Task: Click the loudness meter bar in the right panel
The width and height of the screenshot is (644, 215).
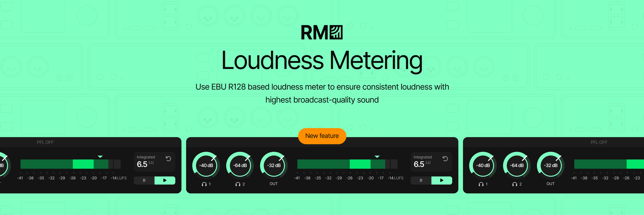Action: tap(609, 164)
